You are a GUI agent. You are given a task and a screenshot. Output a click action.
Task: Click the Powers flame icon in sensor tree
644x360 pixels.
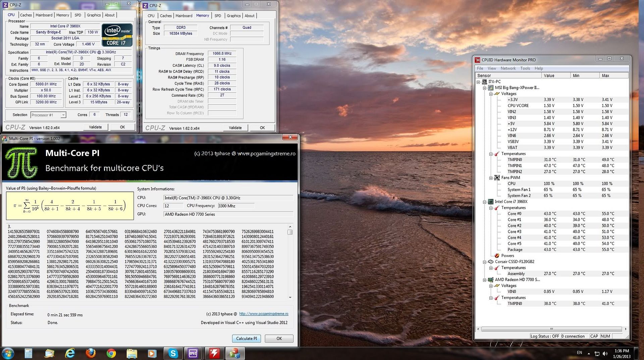(497, 256)
